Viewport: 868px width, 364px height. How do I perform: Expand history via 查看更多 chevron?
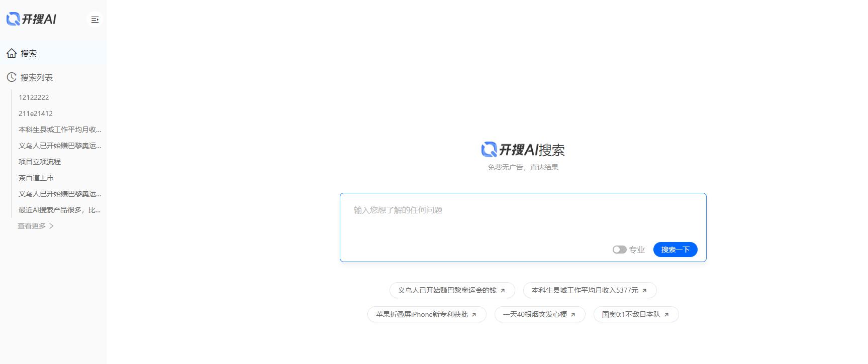51,226
